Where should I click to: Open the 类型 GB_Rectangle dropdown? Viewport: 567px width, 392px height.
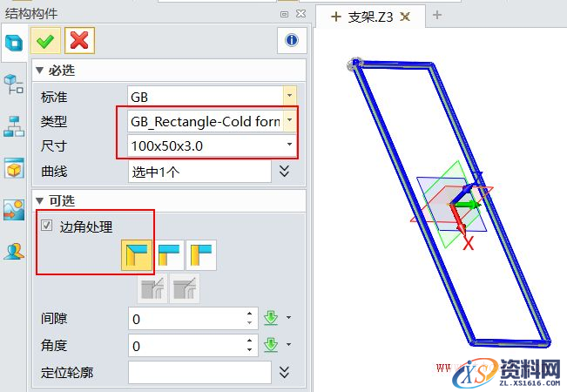(290, 120)
